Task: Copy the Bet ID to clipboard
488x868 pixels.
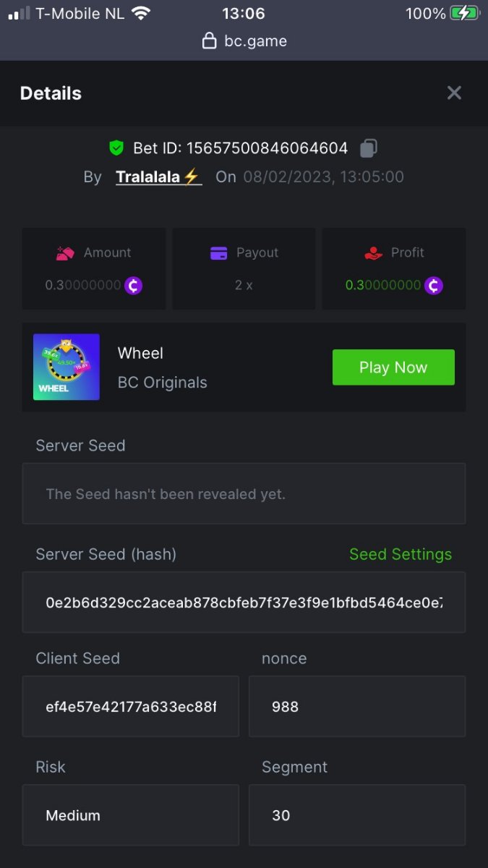Action: [x=369, y=148]
